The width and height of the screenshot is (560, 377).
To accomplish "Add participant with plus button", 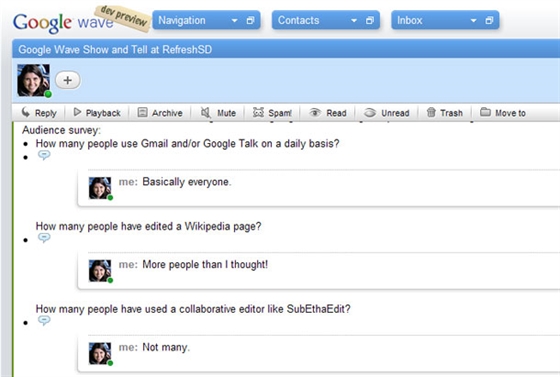I will [68, 80].
